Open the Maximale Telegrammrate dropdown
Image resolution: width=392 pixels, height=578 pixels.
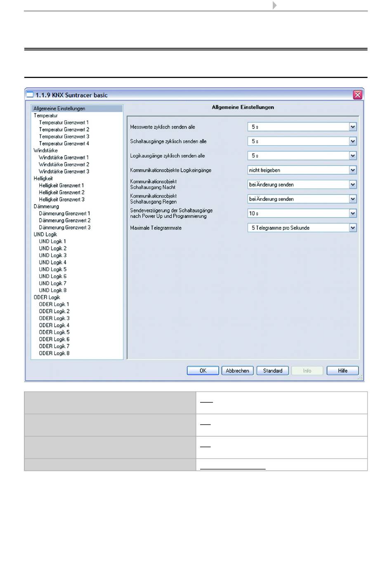click(x=353, y=228)
